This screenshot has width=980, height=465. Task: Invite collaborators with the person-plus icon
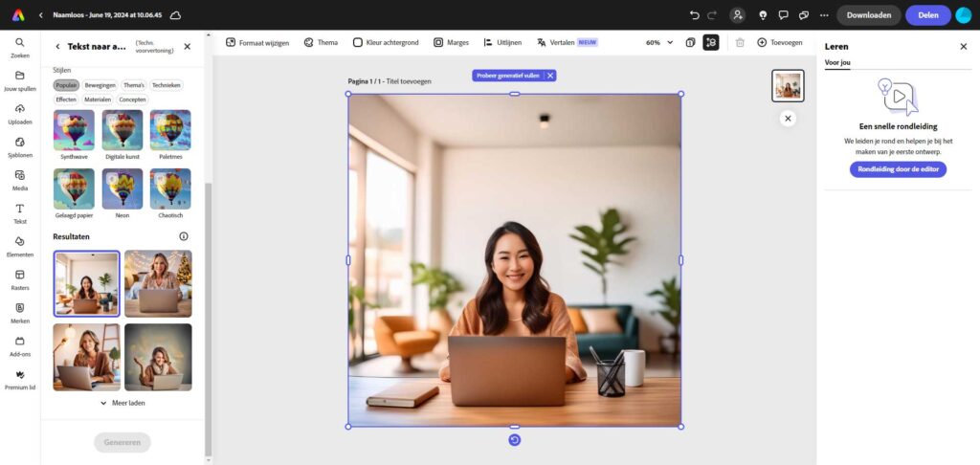(x=738, y=15)
